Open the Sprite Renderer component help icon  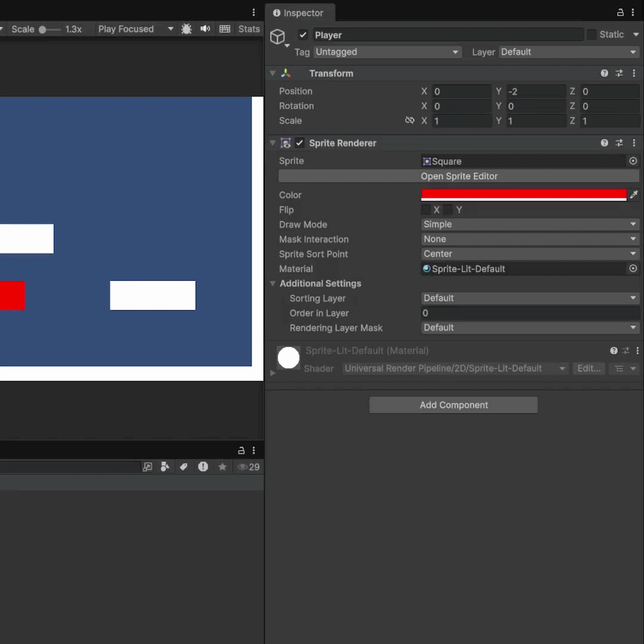pyautogui.click(x=604, y=143)
